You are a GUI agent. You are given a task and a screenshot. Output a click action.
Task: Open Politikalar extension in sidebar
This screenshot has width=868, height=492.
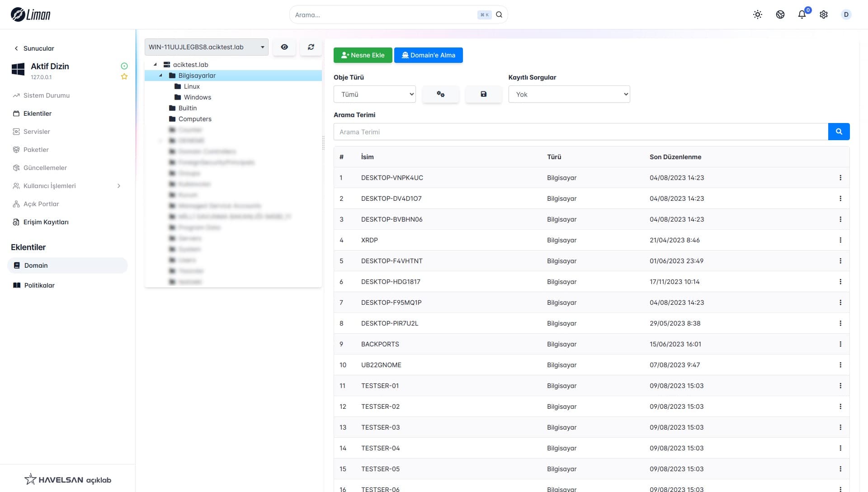click(39, 285)
